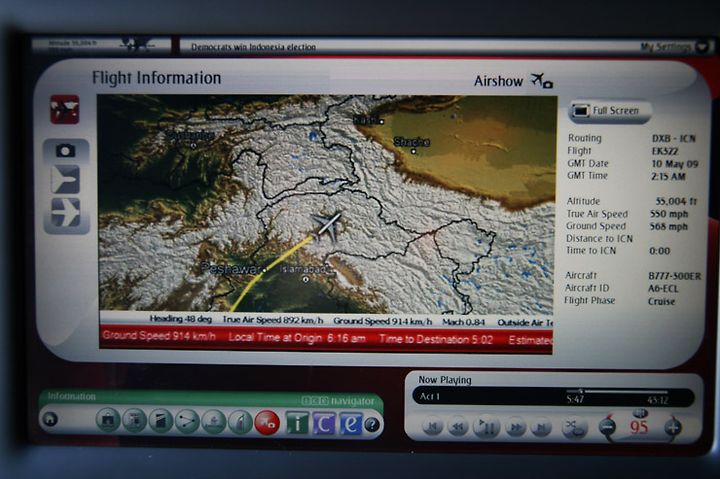Open Airshow via the plane-camera icon
The height and width of the screenshot is (479, 720).
pos(542,81)
